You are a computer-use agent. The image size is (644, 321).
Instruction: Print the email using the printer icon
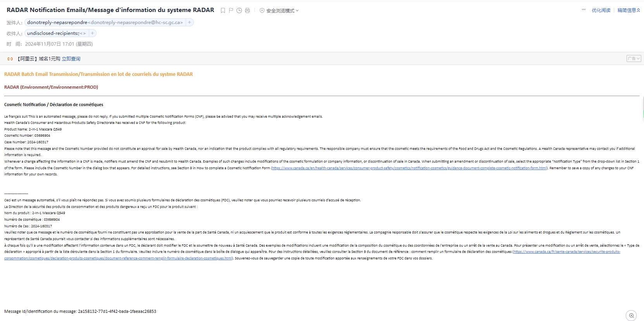[247, 10]
